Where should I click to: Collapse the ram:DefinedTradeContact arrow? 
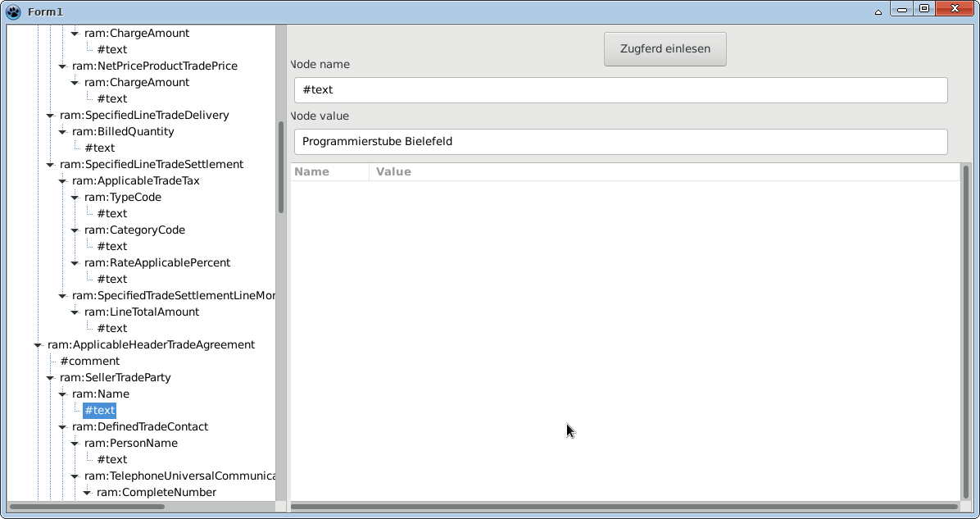(x=62, y=427)
